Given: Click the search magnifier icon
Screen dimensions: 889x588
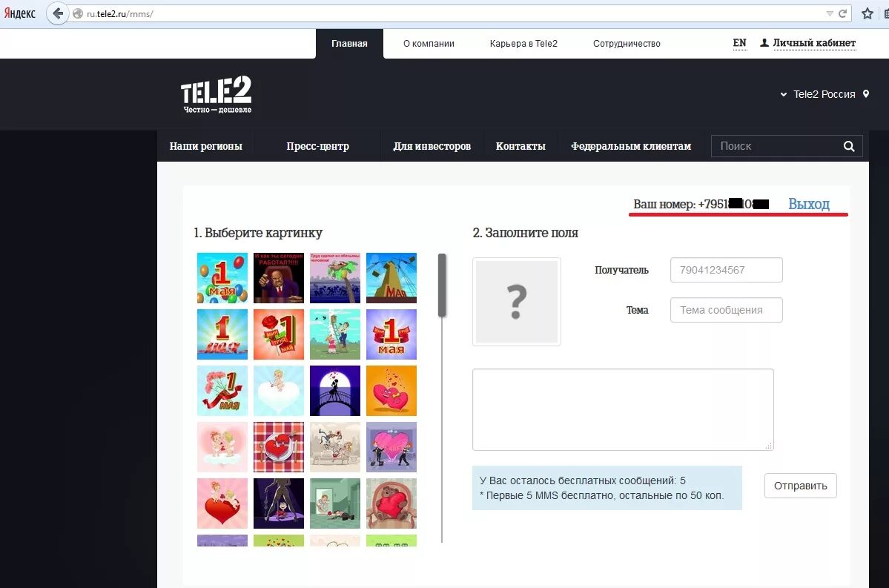Looking at the screenshot, I should [x=848, y=146].
